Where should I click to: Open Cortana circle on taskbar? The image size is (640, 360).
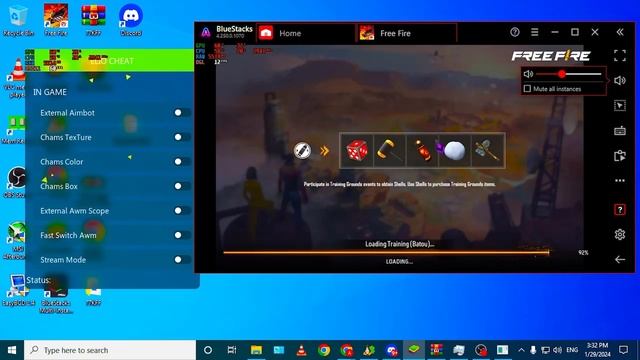tap(208, 350)
